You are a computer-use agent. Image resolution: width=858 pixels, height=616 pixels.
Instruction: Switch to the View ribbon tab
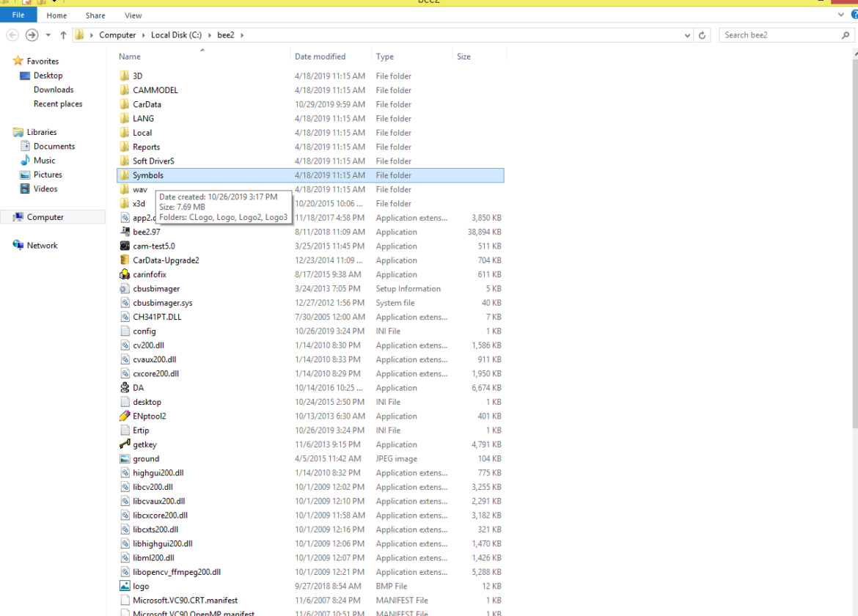(x=133, y=15)
